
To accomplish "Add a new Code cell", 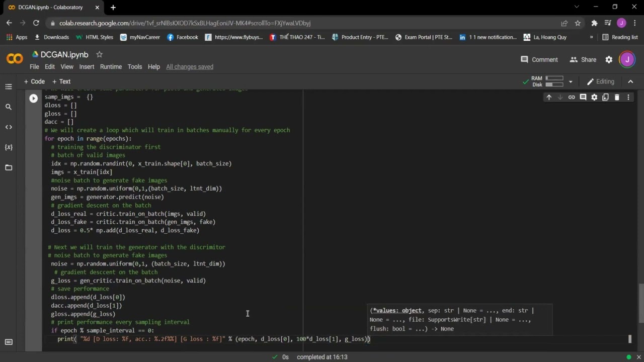I will click(x=34, y=81).
